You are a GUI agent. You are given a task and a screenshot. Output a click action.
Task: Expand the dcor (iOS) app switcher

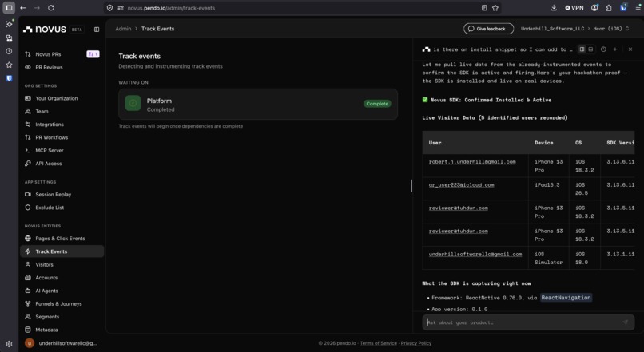tap(611, 29)
